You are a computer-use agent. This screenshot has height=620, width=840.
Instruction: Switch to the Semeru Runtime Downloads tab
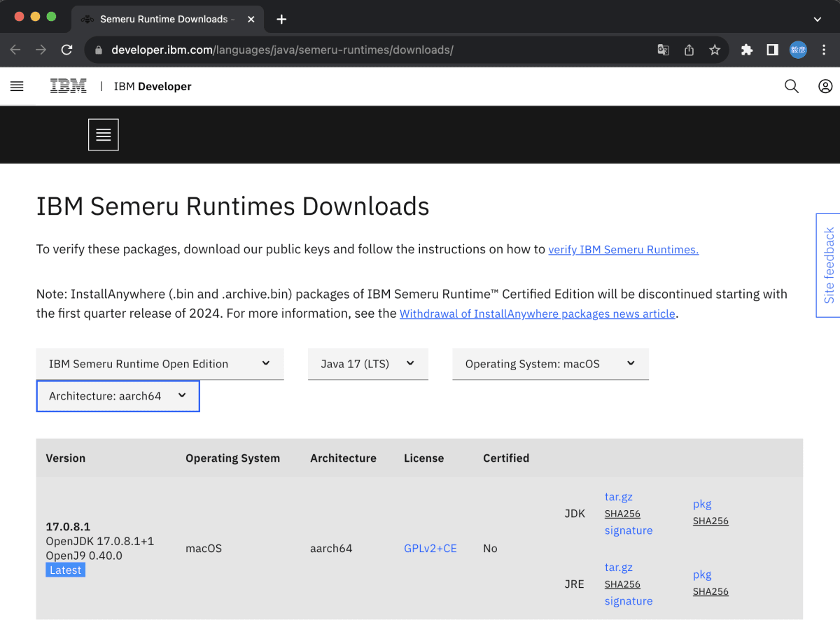click(168, 19)
